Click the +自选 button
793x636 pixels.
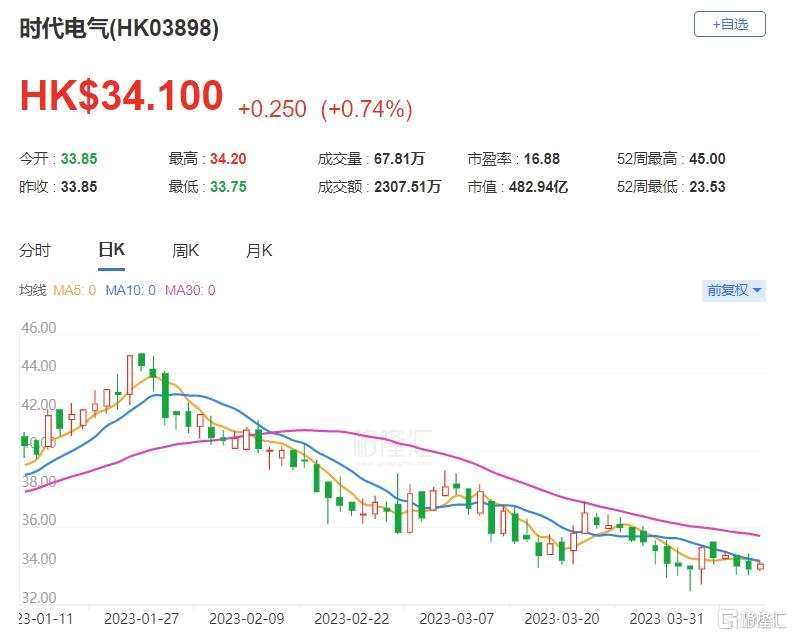pyautogui.click(x=729, y=24)
